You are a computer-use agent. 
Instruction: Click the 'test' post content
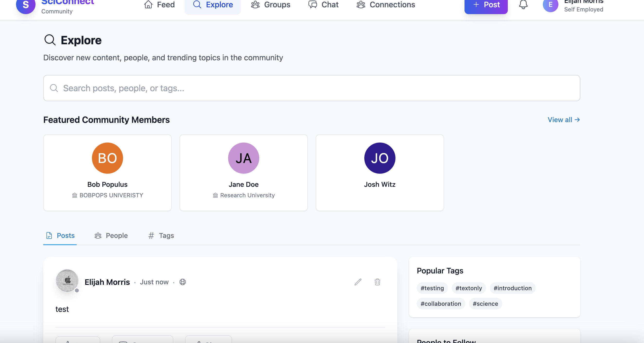click(x=62, y=309)
